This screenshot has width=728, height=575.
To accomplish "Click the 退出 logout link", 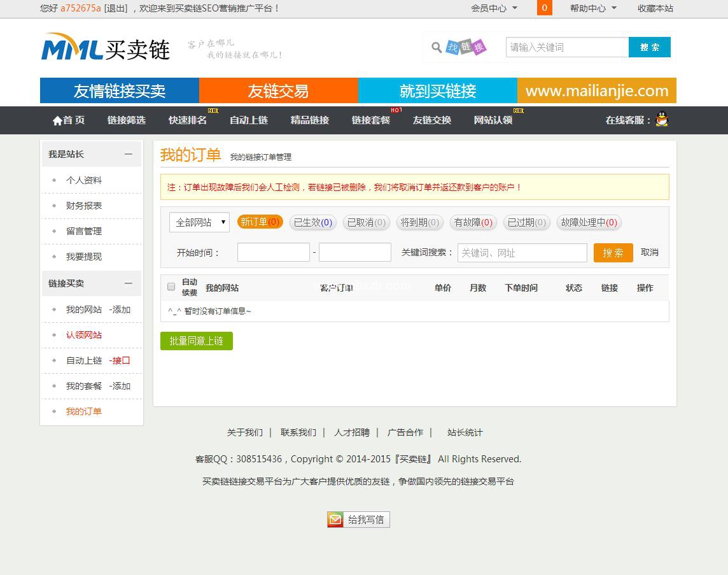I will coord(116,8).
